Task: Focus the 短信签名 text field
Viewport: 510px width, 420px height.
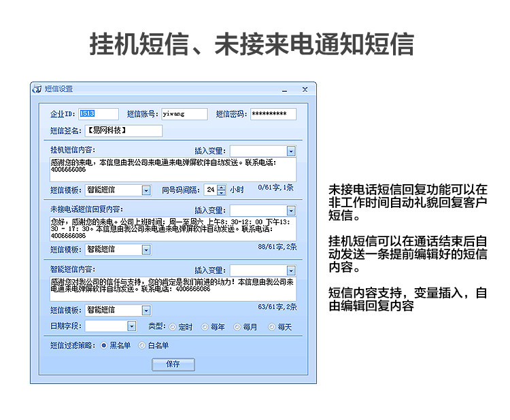Action: [x=124, y=130]
